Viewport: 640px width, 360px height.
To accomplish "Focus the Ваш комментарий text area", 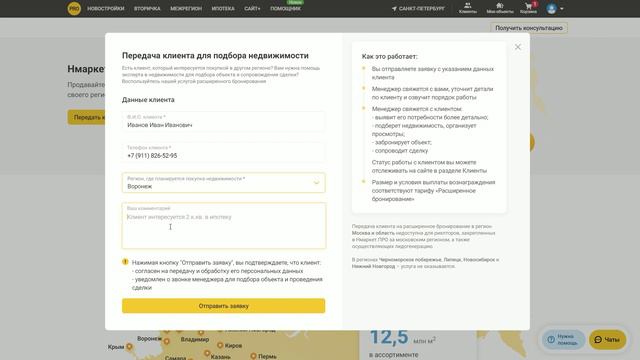I will click(223, 226).
